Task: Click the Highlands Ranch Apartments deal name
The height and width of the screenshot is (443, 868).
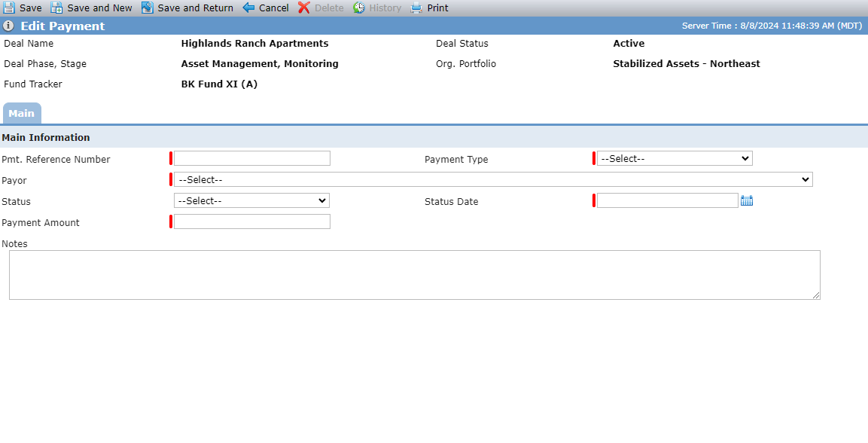Action: [254, 43]
